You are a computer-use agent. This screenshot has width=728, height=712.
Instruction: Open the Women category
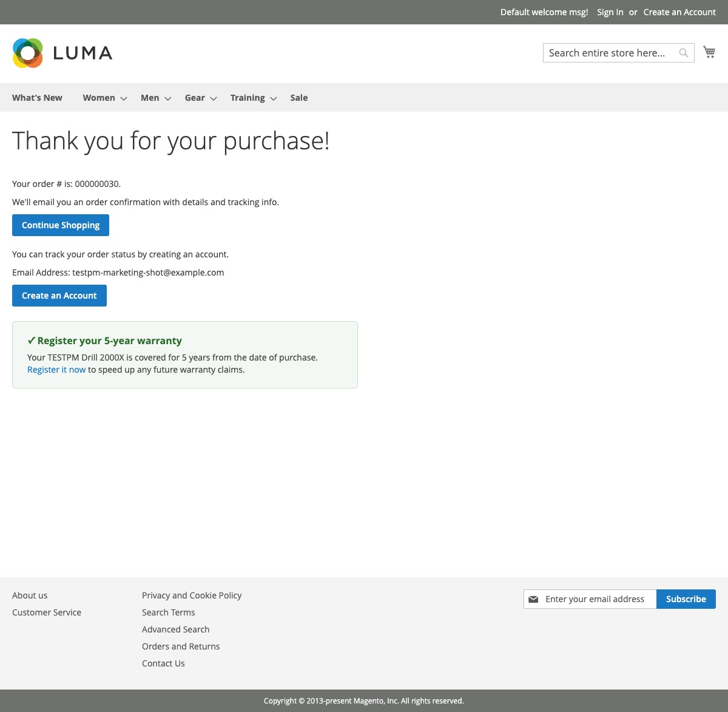(99, 98)
